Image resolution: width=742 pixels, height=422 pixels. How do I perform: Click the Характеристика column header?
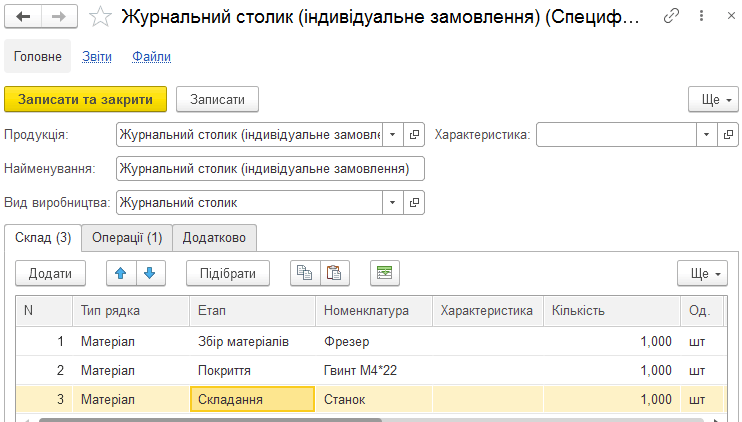488,311
